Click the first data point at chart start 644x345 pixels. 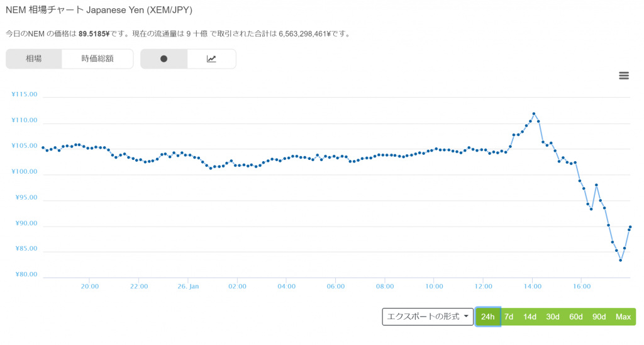coord(43,147)
